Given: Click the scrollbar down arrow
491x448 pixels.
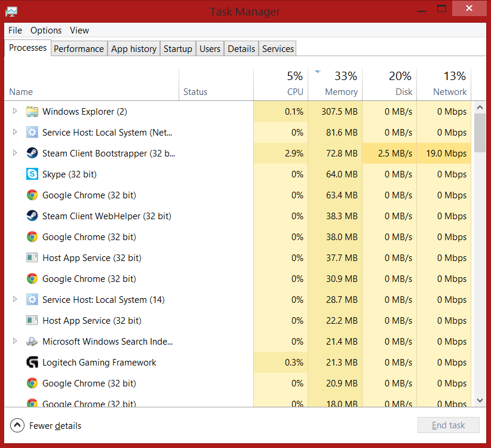Looking at the screenshot, I should [480, 400].
